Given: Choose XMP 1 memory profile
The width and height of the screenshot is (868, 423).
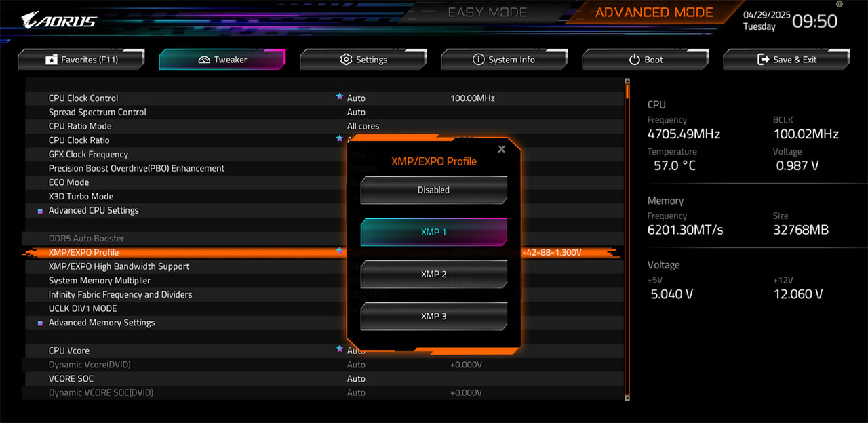Looking at the screenshot, I should tap(433, 233).
